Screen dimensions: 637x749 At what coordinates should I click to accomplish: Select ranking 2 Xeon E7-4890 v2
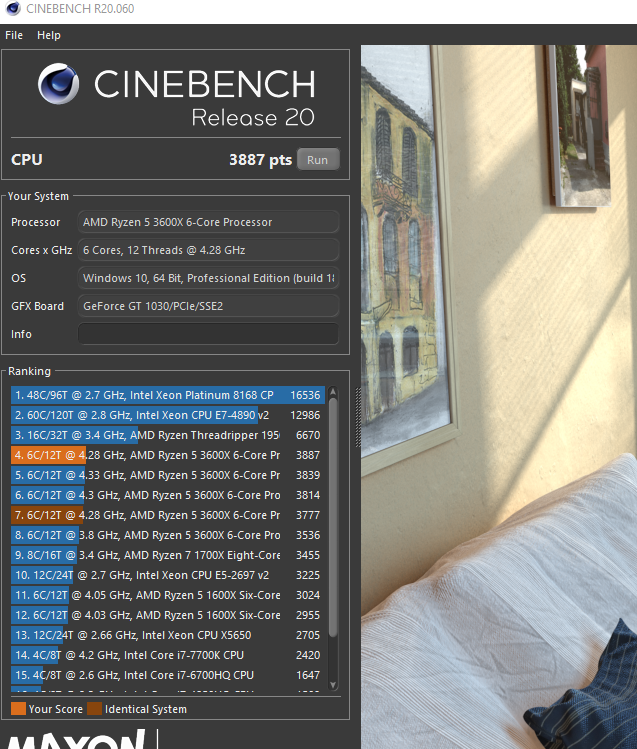click(168, 415)
